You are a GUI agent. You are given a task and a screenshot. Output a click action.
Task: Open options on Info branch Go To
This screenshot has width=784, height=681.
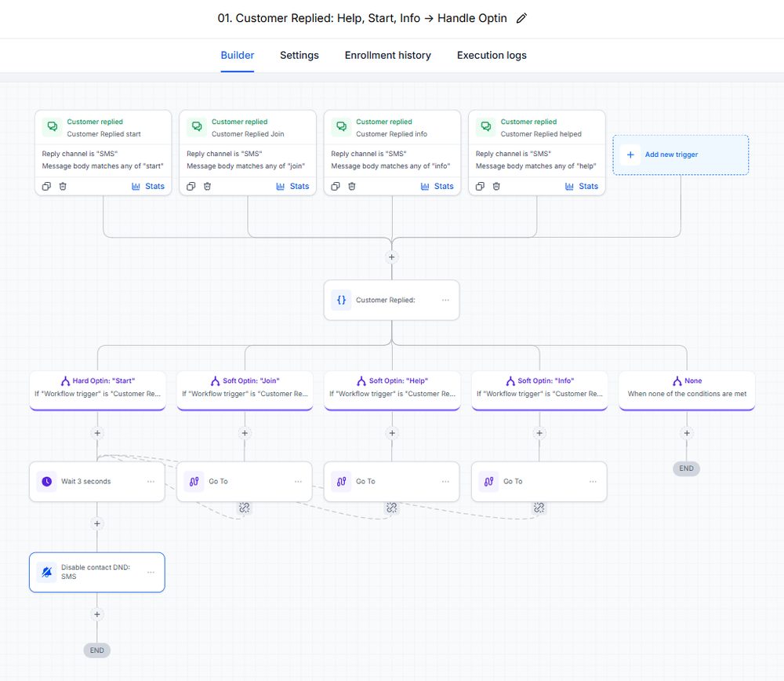(593, 482)
